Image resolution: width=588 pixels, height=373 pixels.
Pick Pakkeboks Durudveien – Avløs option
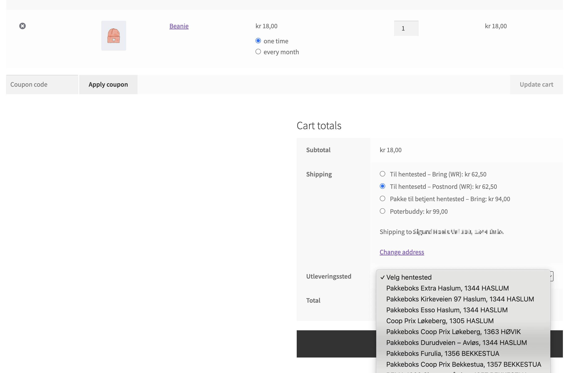click(463, 342)
